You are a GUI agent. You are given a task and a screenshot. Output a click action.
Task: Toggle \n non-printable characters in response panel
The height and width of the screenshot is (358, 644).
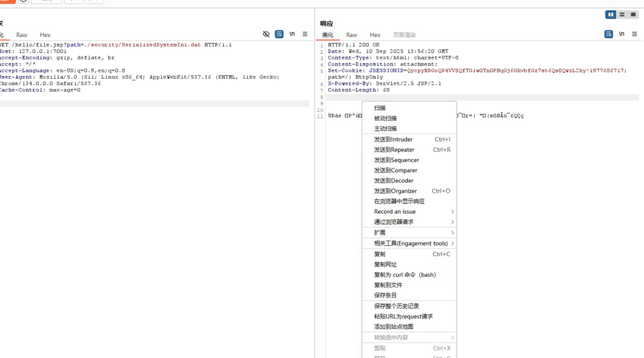[x=622, y=35]
